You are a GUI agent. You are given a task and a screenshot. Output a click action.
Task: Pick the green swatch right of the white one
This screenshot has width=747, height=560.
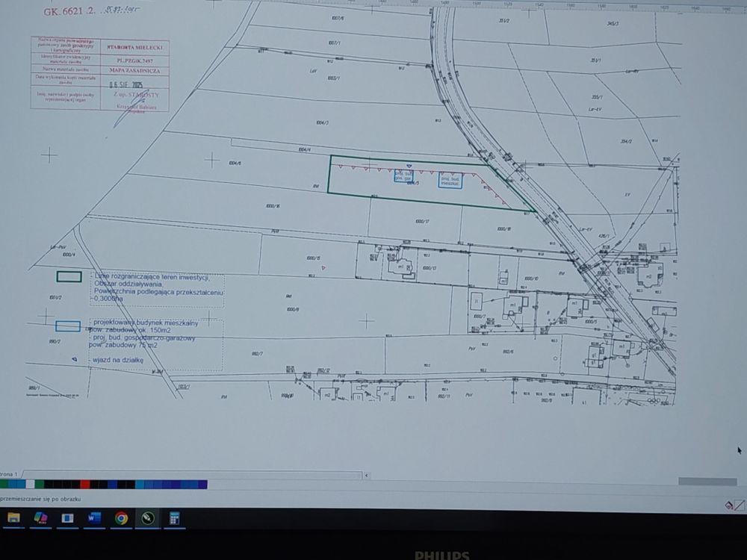click(x=39, y=485)
